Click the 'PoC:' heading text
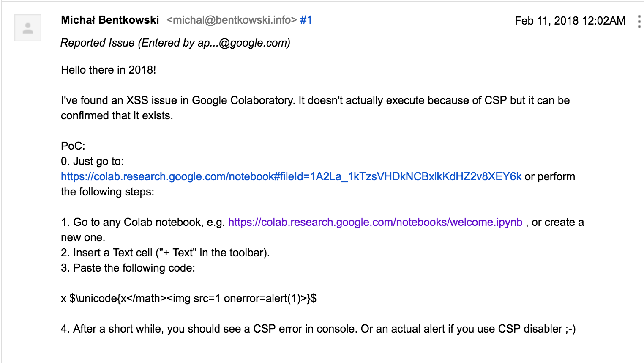Screen dimensions: 644x363 click(73, 146)
